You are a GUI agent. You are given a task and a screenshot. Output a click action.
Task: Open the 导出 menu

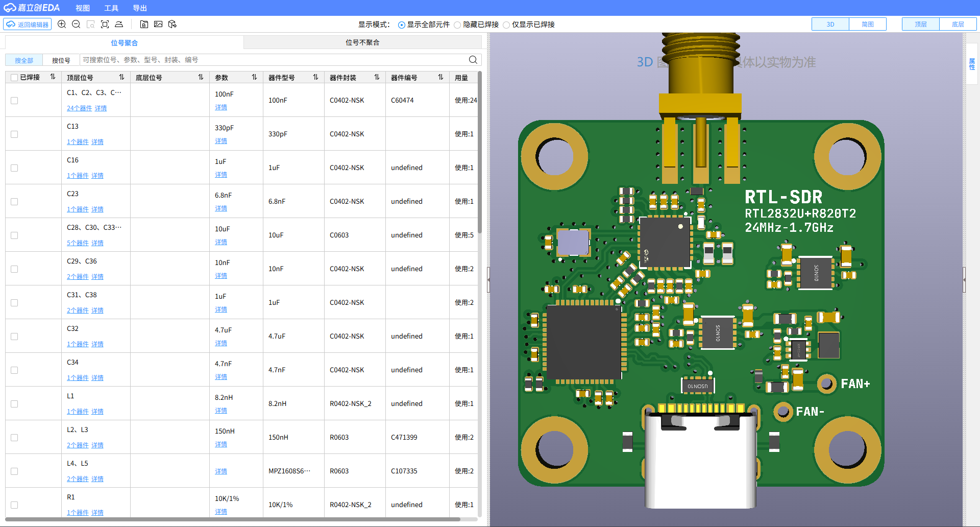click(140, 8)
